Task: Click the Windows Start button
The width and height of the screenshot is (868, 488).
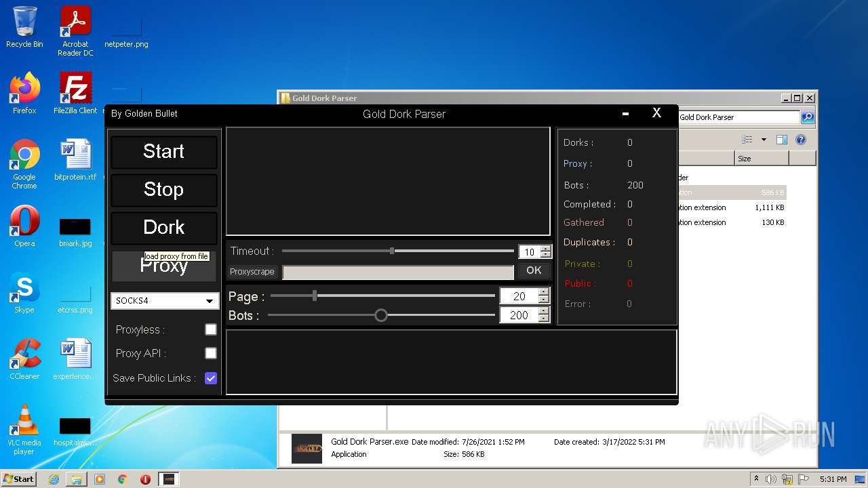Action: tap(18, 479)
